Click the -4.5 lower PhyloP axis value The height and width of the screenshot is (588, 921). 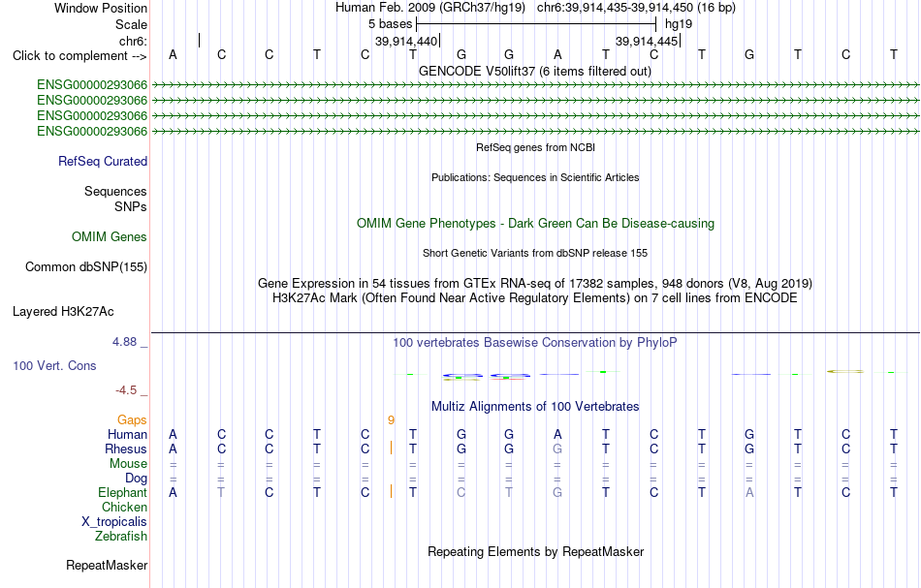click(x=126, y=390)
